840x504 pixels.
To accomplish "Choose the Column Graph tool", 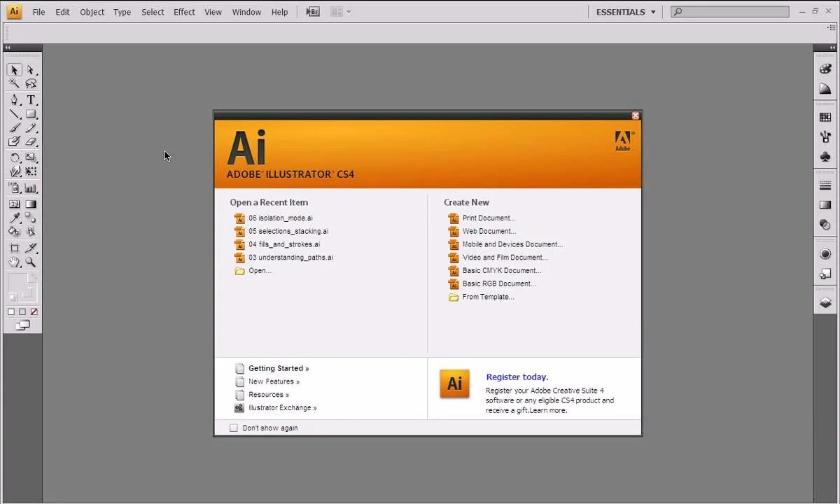I will pyautogui.click(x=31, y=188).
